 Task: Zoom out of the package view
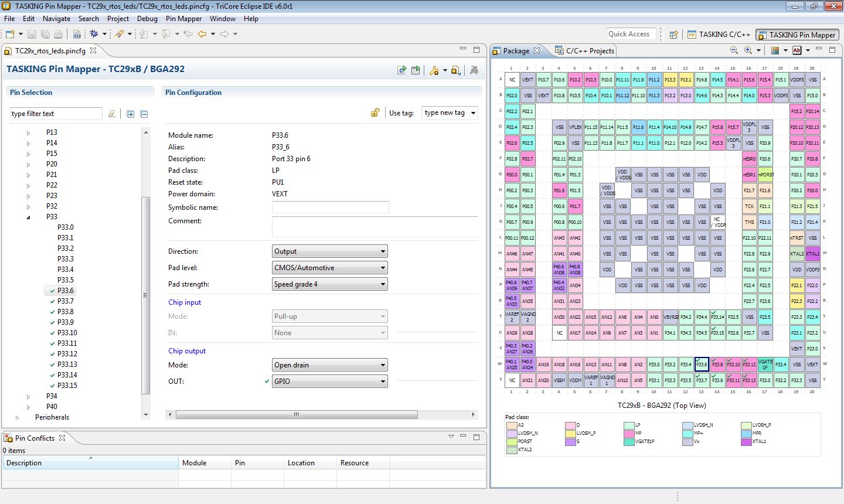pyautogui.click(x=734, y=51)
